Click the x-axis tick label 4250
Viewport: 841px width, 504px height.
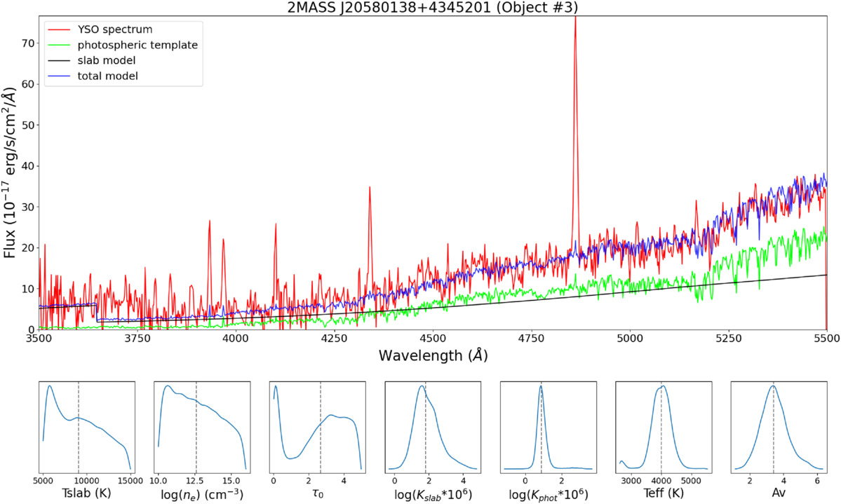(334, 339)
